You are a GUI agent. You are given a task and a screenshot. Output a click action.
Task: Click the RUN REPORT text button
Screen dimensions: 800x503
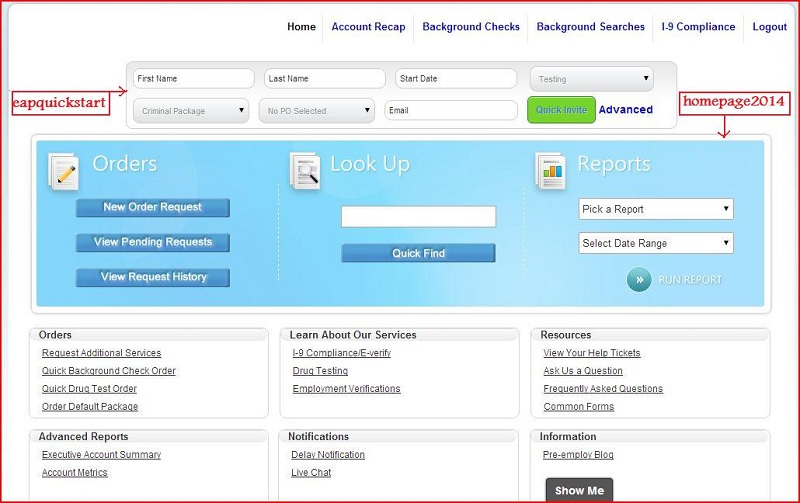tap(690, 280)
